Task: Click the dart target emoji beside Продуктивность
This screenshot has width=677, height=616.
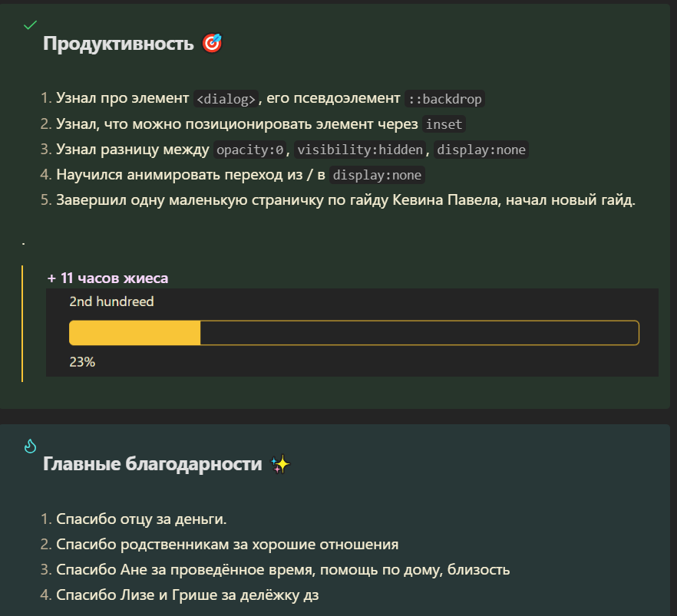Action: pyautogui.click(x=212, y=44)
